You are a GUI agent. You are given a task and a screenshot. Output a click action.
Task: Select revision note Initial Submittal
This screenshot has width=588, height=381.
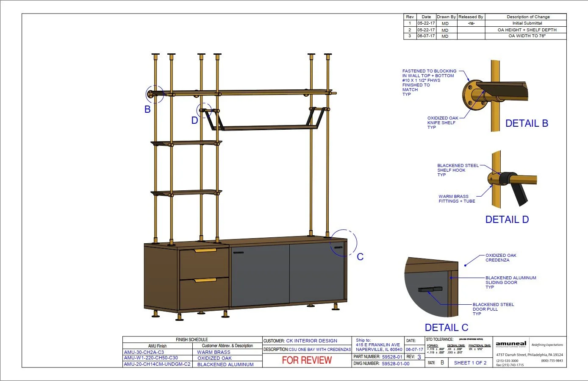(x=527, y=23)
